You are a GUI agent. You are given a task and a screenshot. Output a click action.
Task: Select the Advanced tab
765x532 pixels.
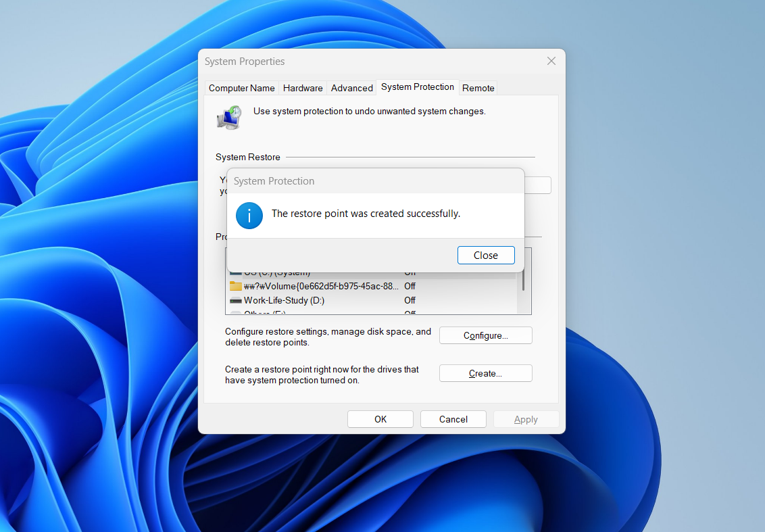coord(352,88)
